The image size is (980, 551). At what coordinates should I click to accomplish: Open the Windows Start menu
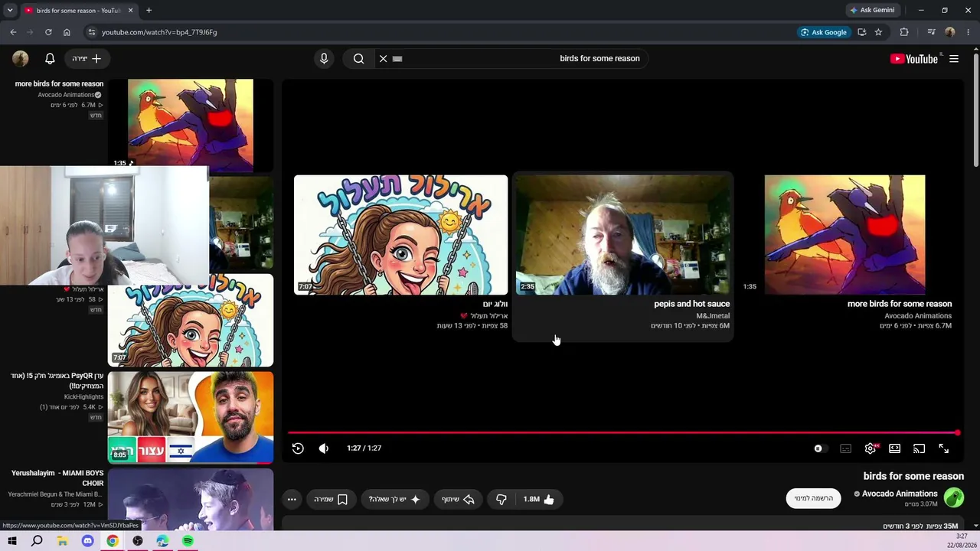12,541
